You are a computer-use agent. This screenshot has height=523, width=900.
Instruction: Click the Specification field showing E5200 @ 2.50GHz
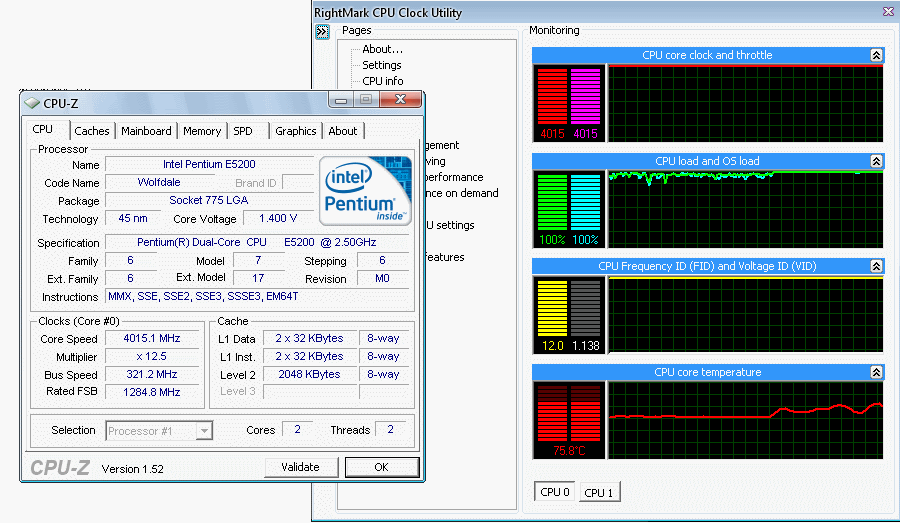pos(257,242)
